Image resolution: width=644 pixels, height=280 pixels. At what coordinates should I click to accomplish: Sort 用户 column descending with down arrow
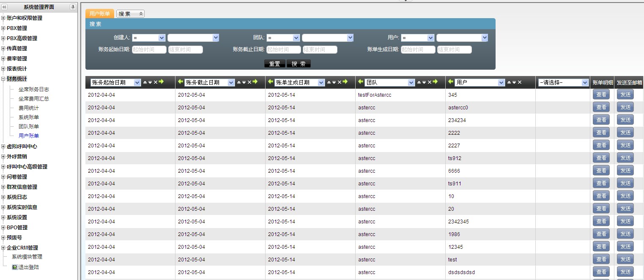click(514, 82)
